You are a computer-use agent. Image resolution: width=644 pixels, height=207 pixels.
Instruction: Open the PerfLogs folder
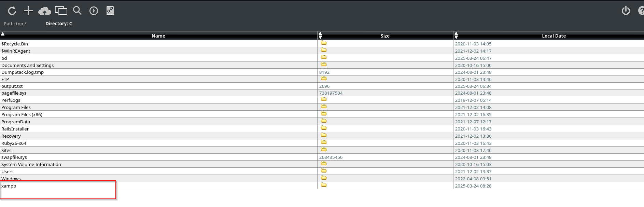pos(11,100)
